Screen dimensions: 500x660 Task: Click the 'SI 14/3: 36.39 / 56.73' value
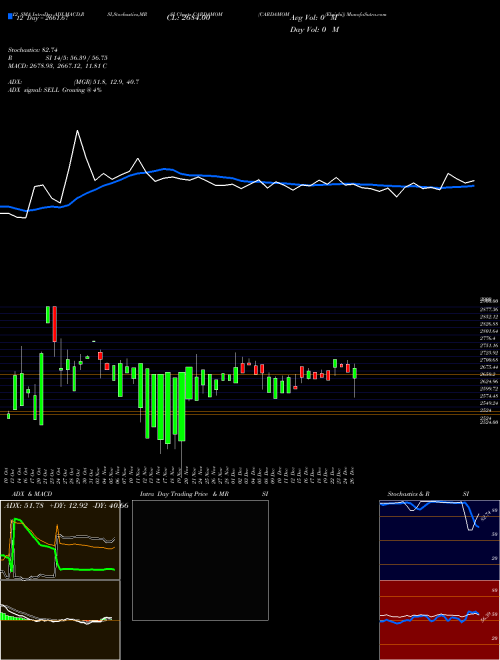point(77,58)
